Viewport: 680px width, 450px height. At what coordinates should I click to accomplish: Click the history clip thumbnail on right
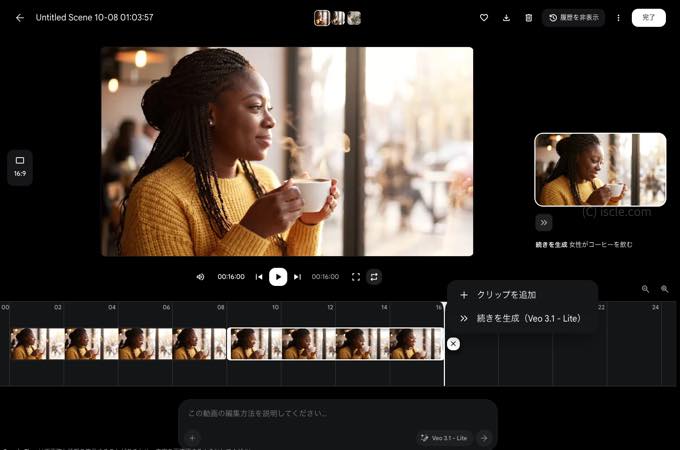click(x=600, y=170)
